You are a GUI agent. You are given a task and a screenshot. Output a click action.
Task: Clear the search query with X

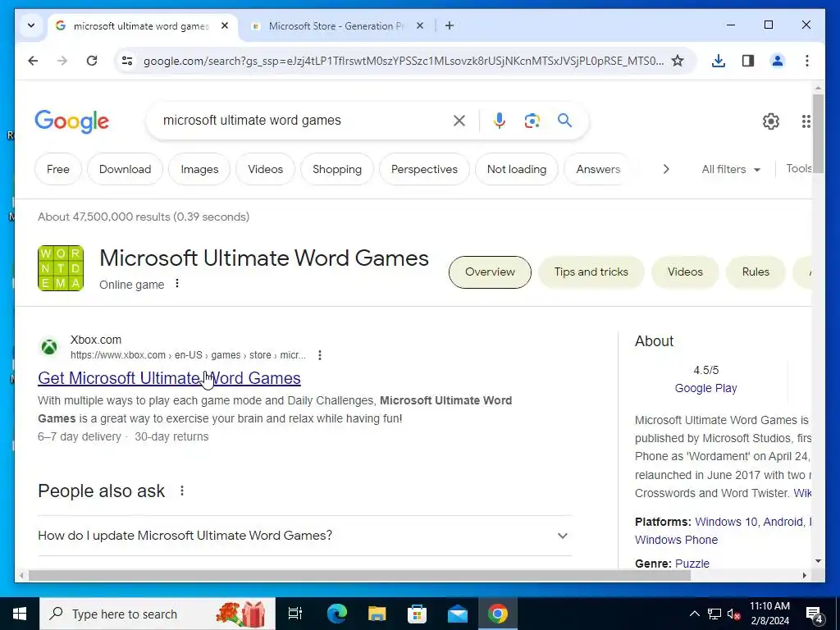click(459, 121)
